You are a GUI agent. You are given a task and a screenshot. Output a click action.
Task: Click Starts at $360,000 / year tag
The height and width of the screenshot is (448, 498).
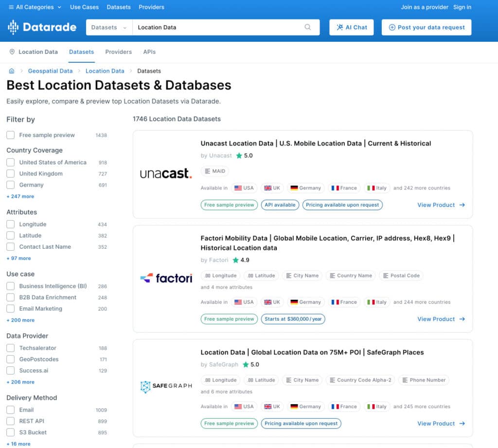pos(293,319)
